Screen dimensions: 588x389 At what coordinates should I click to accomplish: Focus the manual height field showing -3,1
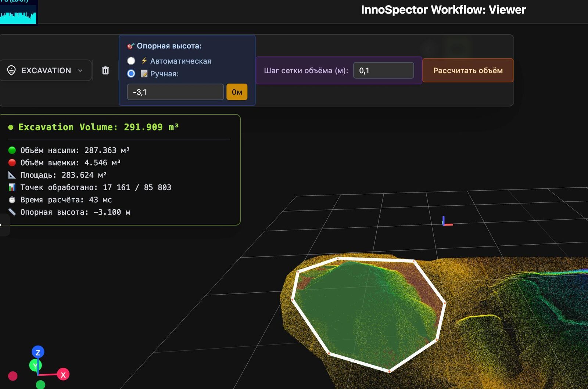175,92
